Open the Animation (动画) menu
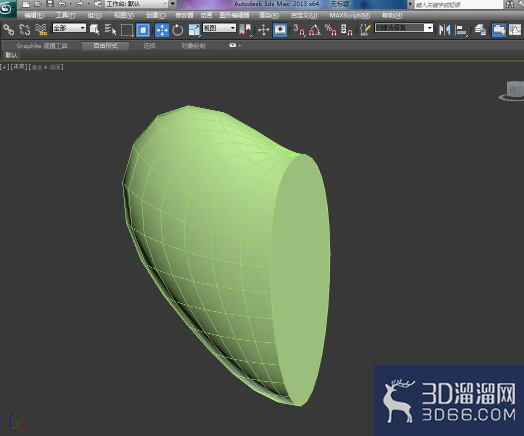The width and height of the screenshot is (524, 436). 206,15
